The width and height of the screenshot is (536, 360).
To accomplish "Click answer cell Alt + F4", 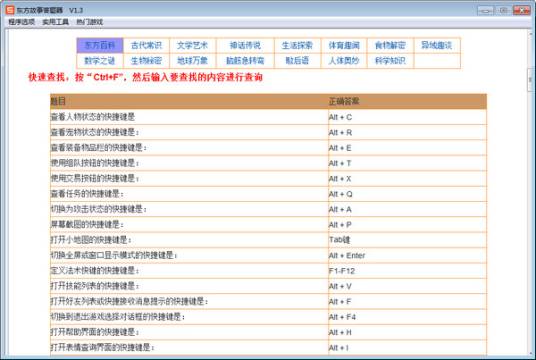I will 407,317.
